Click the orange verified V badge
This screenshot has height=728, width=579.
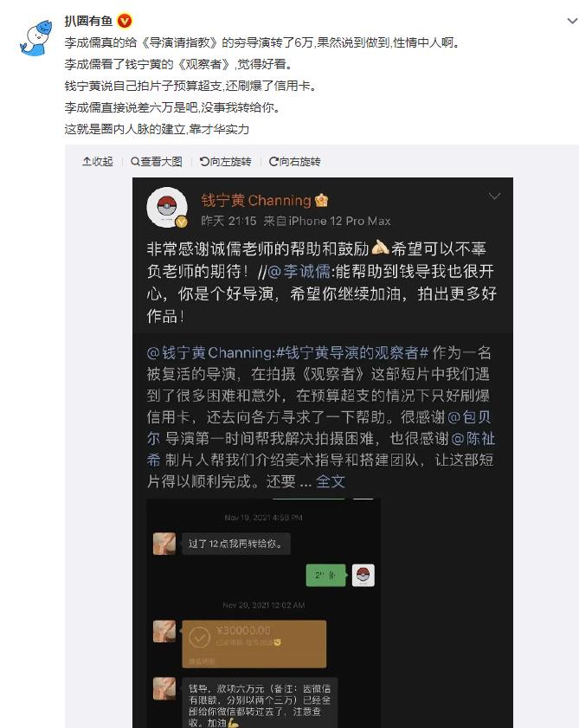(x=125, y=21)
